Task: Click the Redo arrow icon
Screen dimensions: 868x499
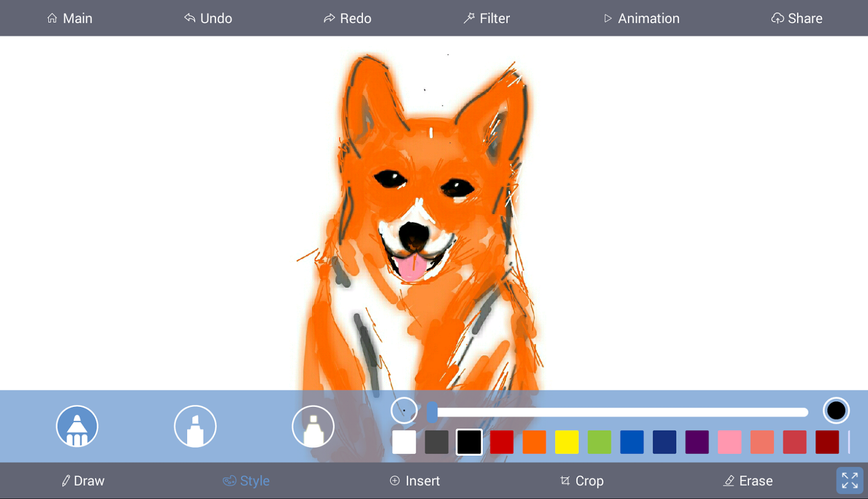Action: [329, 18]
